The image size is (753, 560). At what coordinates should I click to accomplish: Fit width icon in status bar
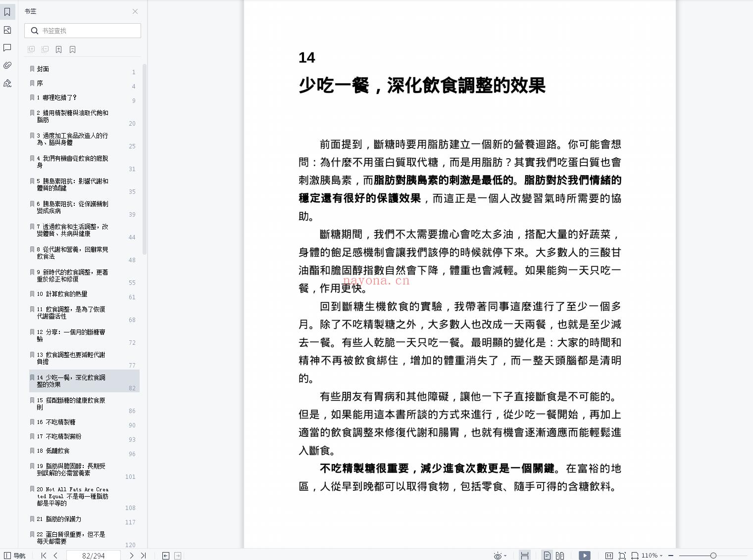tap(635, 556)
